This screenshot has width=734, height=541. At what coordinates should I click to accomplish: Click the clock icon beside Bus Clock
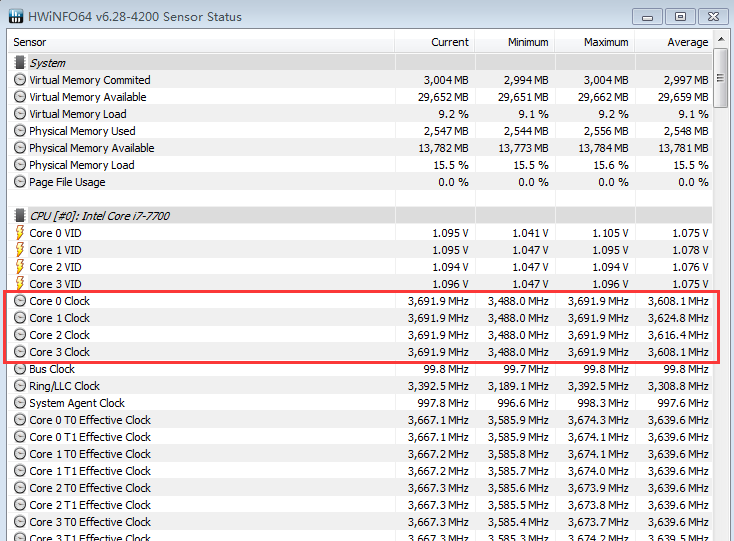click(x=20, y=369)
